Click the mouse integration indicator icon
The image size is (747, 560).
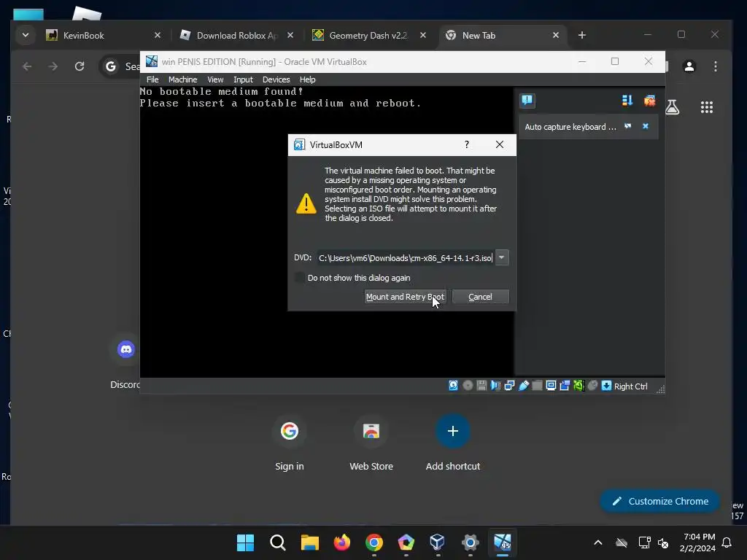(x=592, y=386)
